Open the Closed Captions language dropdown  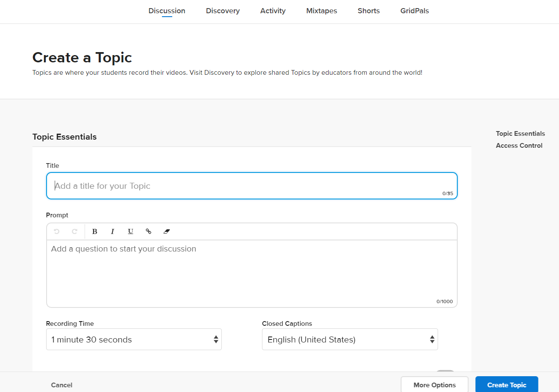tap(350, 339)
